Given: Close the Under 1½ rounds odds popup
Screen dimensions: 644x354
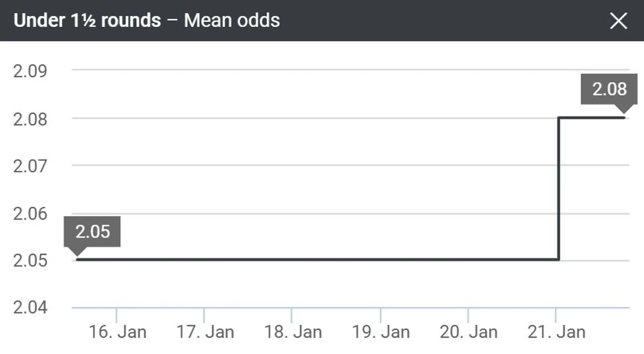Looking at the screenshot, I should (618, 21).
